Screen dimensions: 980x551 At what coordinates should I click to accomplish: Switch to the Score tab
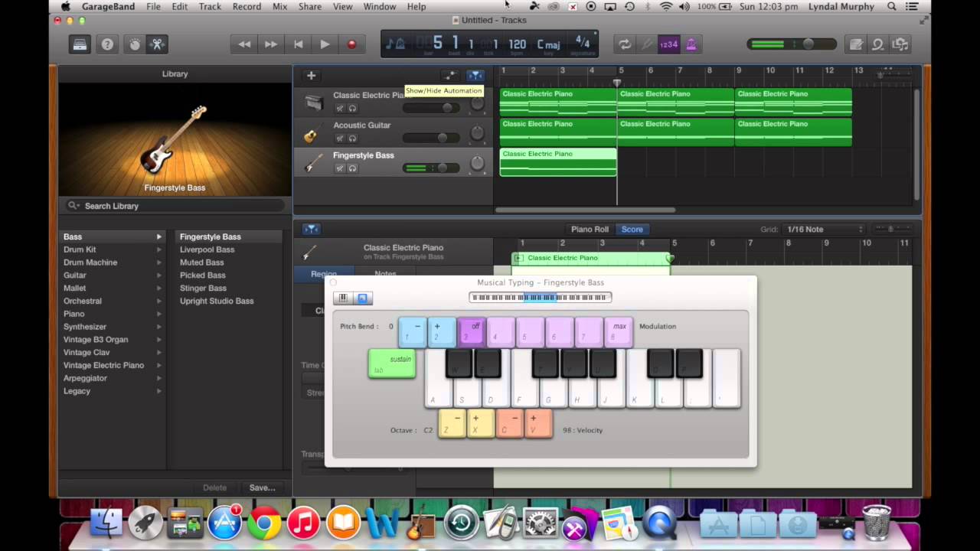632,229
